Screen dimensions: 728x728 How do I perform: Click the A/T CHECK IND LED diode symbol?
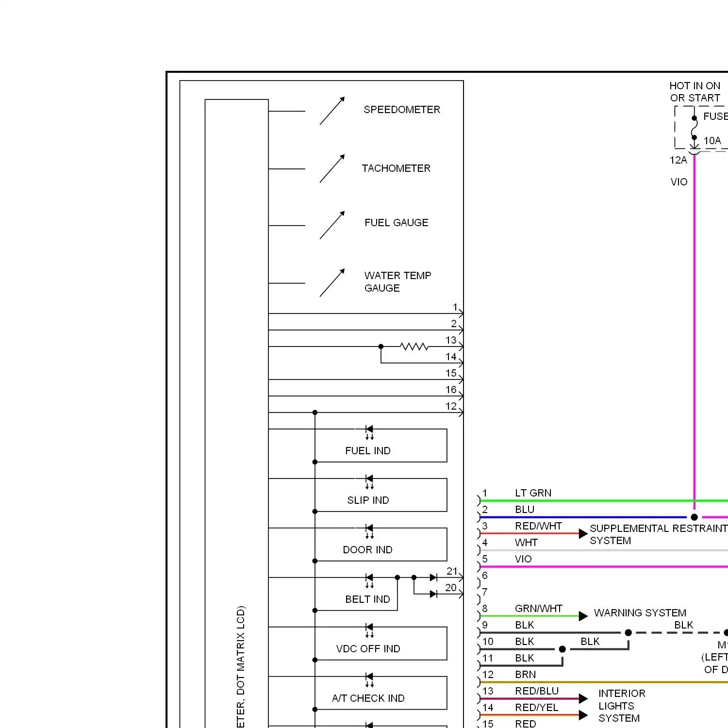pyautogui.click(x=369, y=679)
